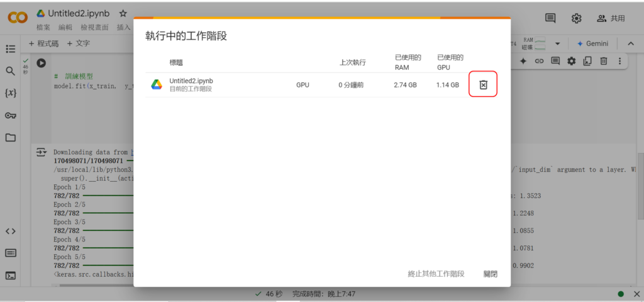Select the Untitled2.ipynb session row title
This screenshot has width=644, height=302.
click(x=191, y=81)
